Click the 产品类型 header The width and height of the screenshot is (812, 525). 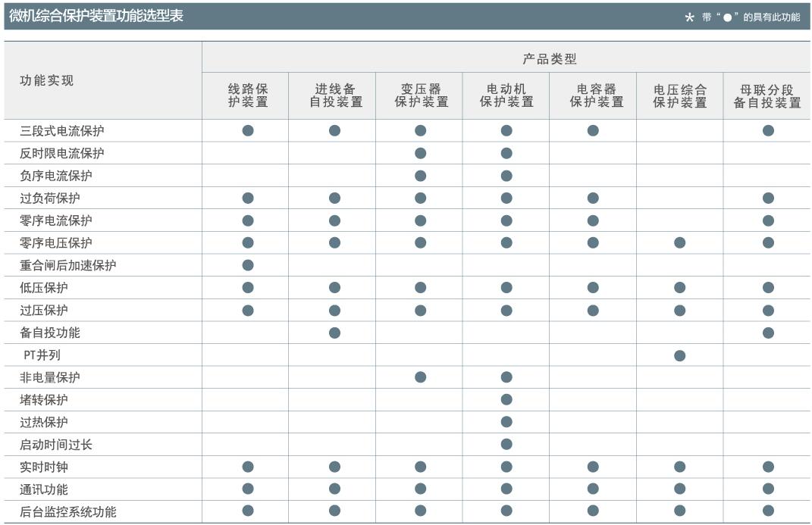(549, 59)
